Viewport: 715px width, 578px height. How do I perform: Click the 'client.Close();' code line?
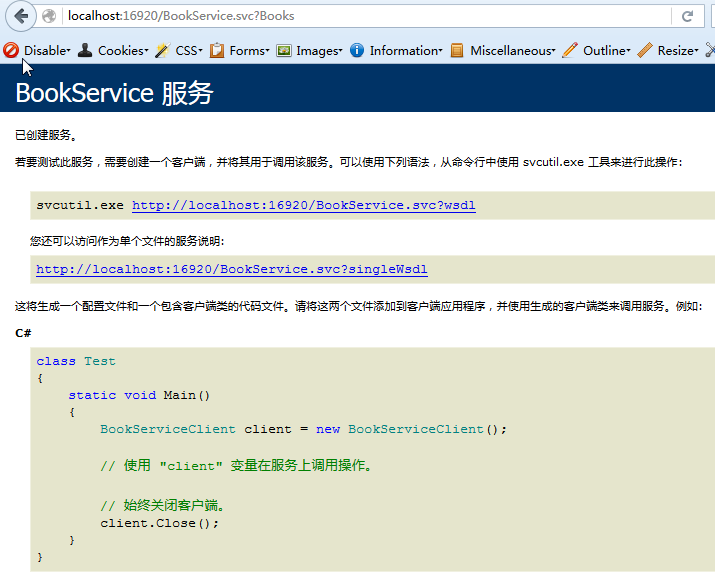160,523
